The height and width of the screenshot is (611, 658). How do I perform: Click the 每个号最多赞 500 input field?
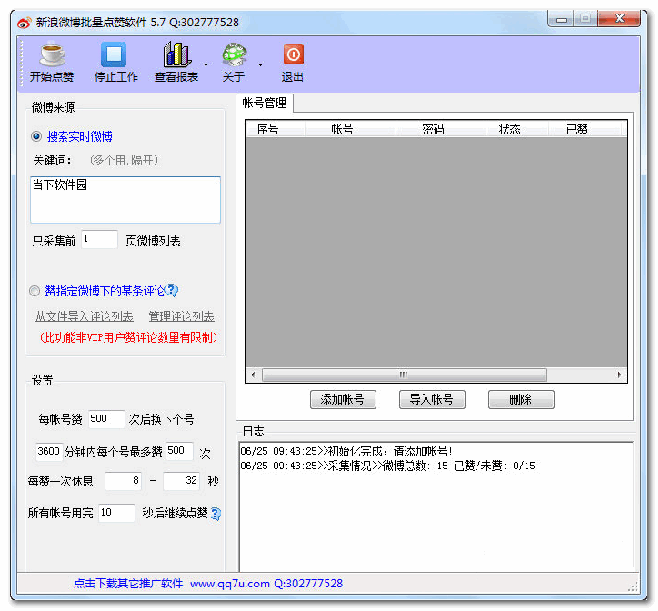tap(180, 451)
